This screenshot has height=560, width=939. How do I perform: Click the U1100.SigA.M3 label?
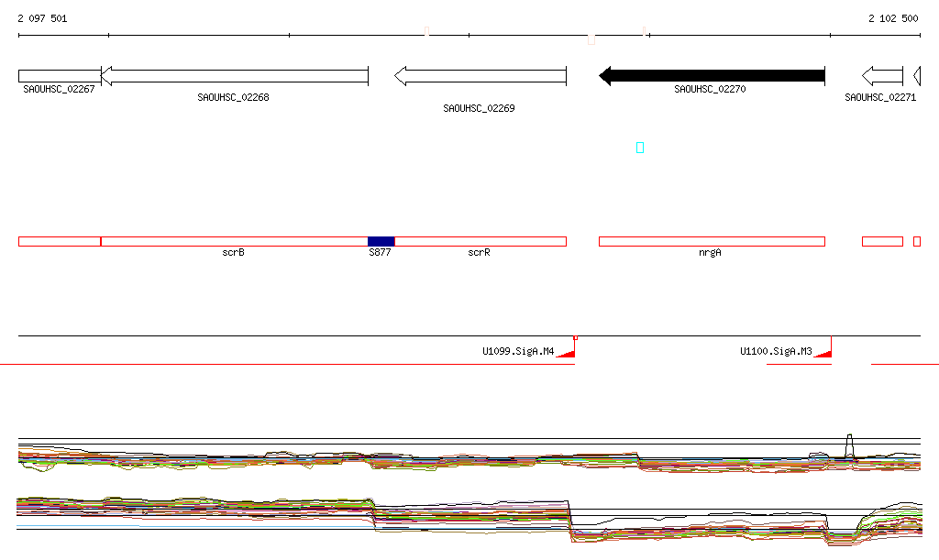click(776, 351)
